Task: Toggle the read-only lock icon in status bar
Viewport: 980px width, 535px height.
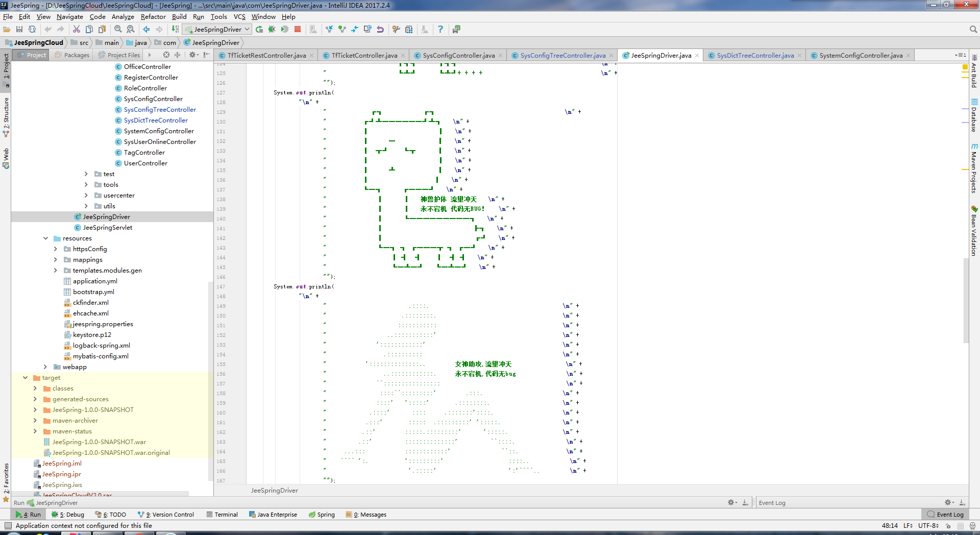Action: click(x=948, y=526)
